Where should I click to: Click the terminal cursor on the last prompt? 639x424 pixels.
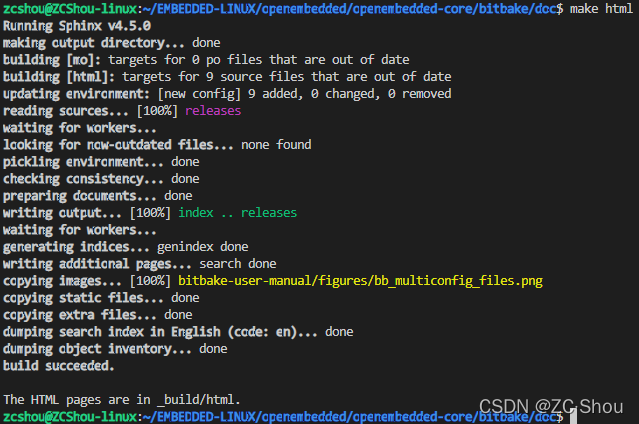(573, 417)
